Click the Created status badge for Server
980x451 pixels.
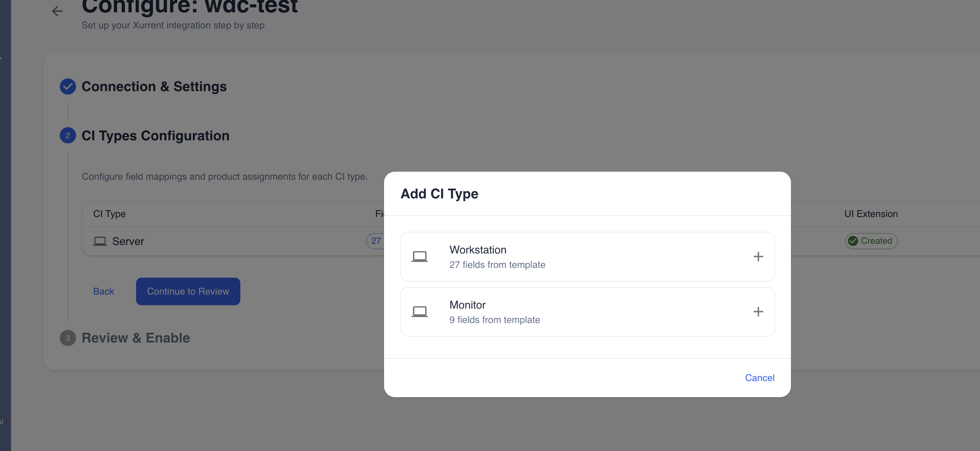tap(871, 241)
